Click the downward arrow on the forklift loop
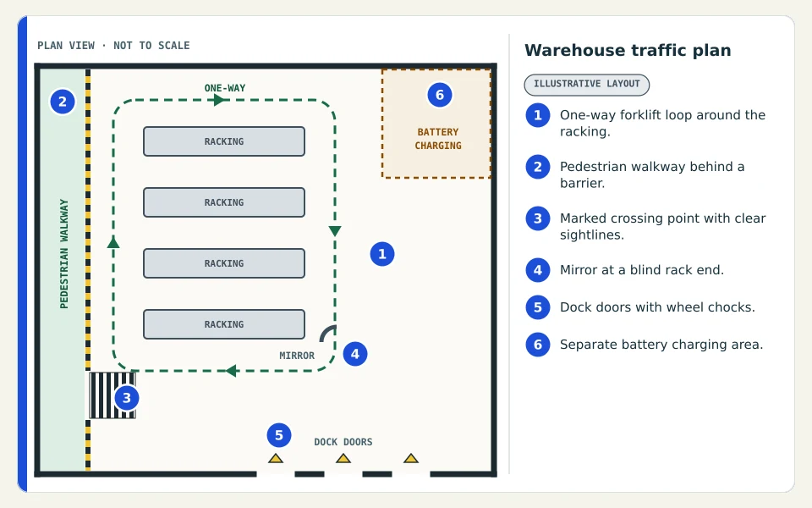Screen dimensions: 812x508 [335, 231]
